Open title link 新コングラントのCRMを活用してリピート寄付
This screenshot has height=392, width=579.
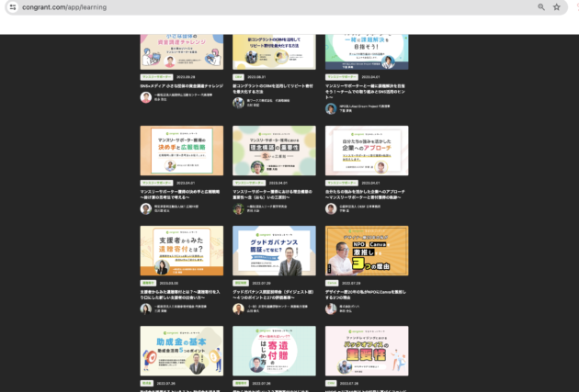(273, 88)
